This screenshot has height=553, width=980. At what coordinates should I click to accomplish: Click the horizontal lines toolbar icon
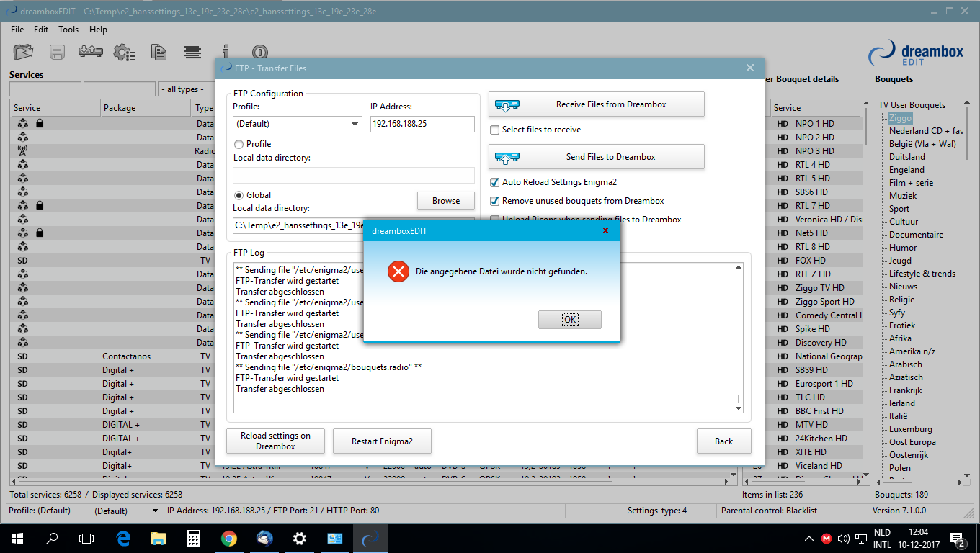click(192, 53)
